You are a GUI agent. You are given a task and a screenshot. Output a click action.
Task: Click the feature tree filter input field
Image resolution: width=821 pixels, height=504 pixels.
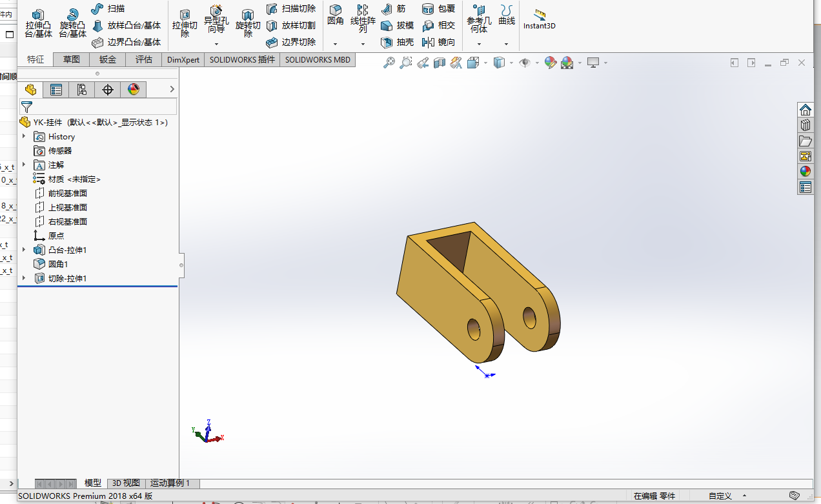point(98,107)
